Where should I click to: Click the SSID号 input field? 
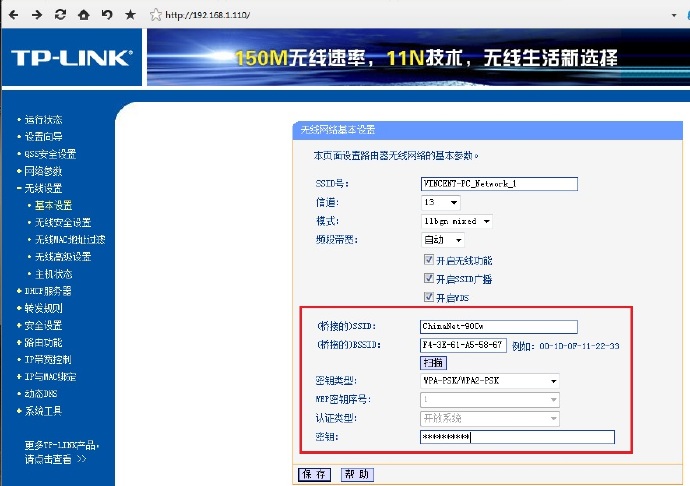coord(499,184)
